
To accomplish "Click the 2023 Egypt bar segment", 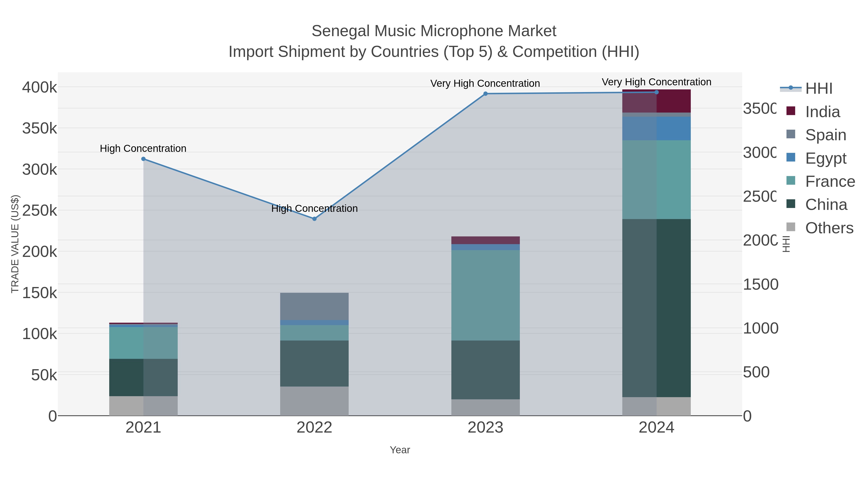I will [x=485, y=247].
